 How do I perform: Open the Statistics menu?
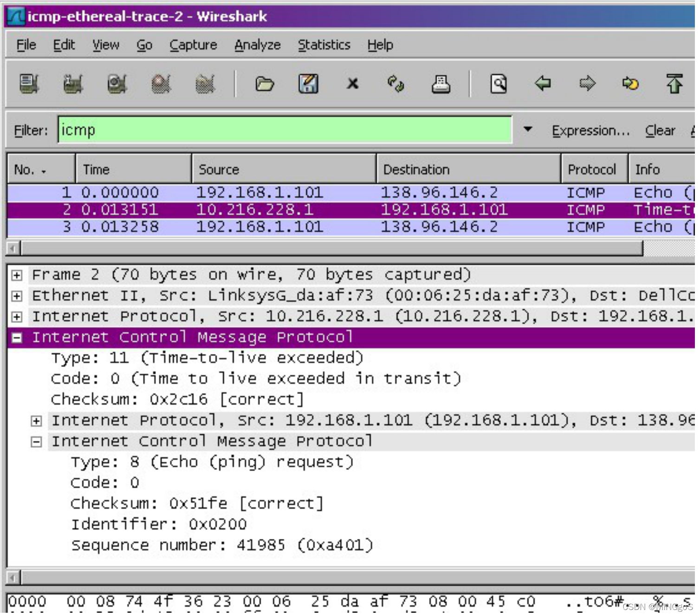pos(325,45)
